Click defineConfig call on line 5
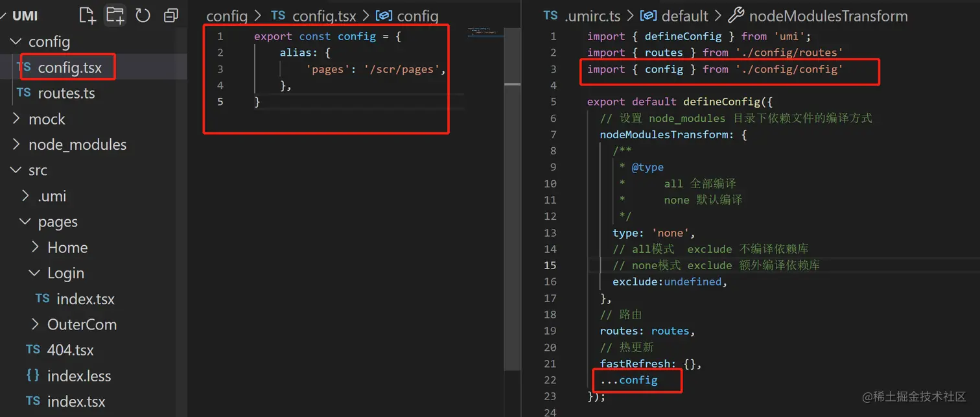The width and height of the screenshot is (980, 417). point(721,102)
